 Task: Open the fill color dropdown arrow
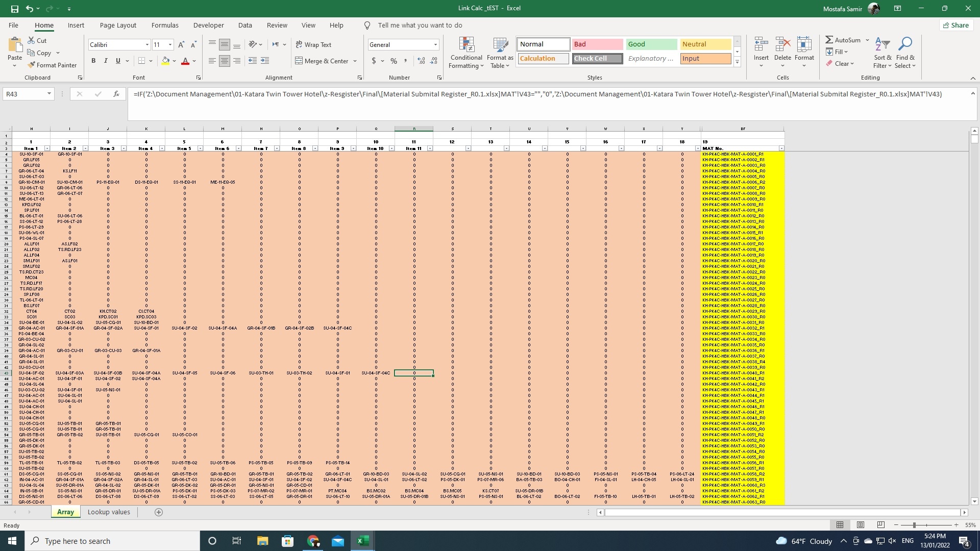coord(175,61)
